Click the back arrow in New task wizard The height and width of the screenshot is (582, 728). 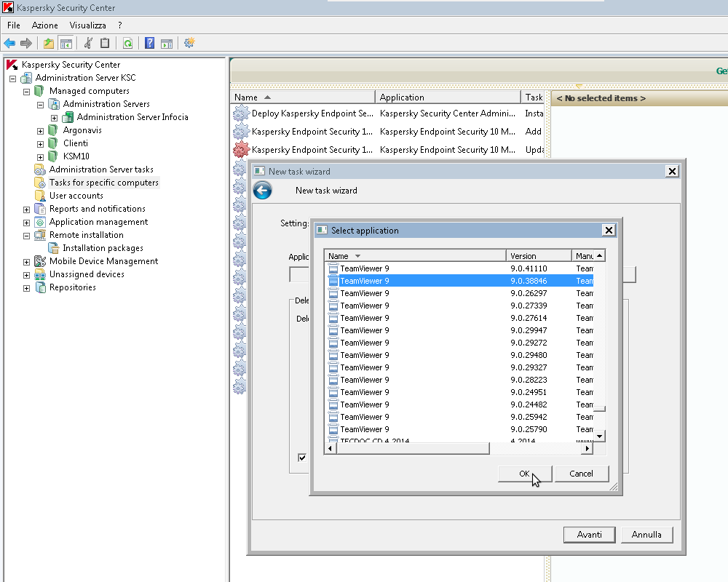(x=262, y=191)
